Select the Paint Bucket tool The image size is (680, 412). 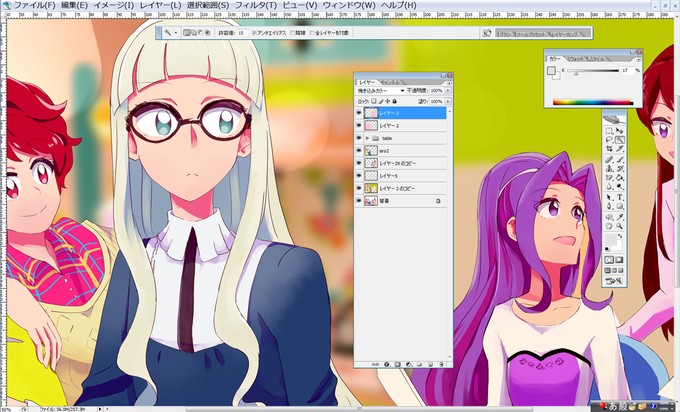(620, 178)
